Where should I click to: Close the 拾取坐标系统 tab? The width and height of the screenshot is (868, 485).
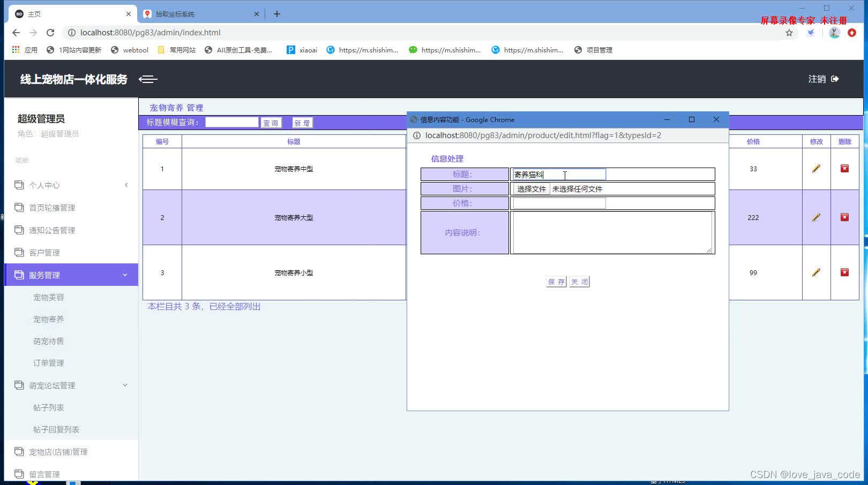[257, 14]
